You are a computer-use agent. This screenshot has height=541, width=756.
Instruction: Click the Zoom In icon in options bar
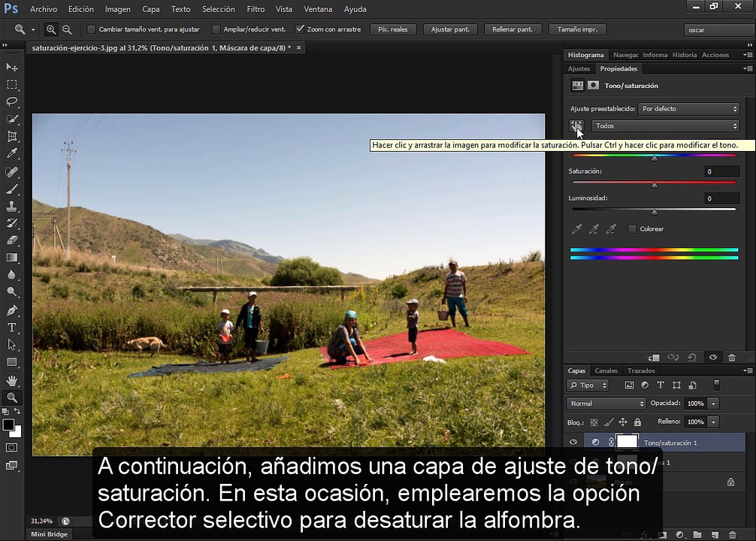pos(50,29)
